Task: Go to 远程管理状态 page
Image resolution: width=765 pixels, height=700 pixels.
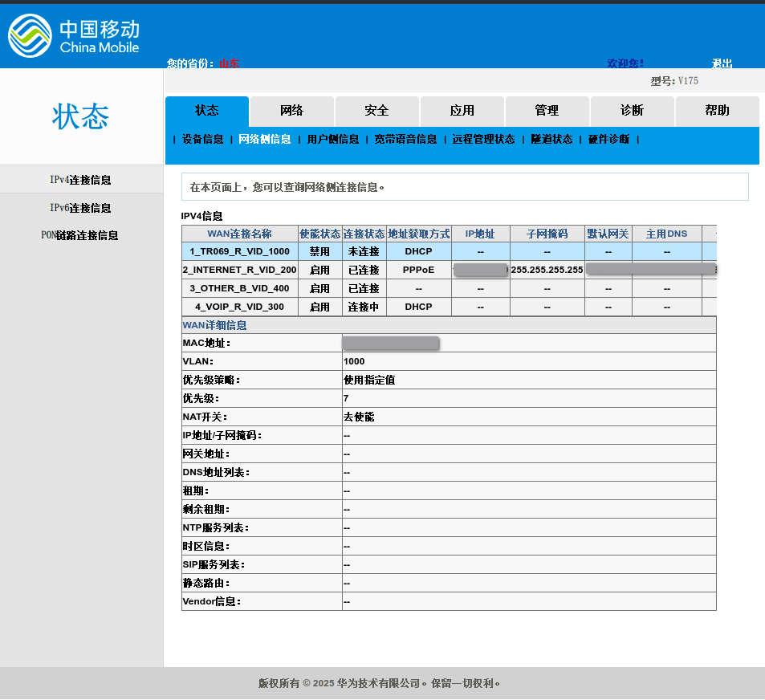Action: tap(483, 140)
